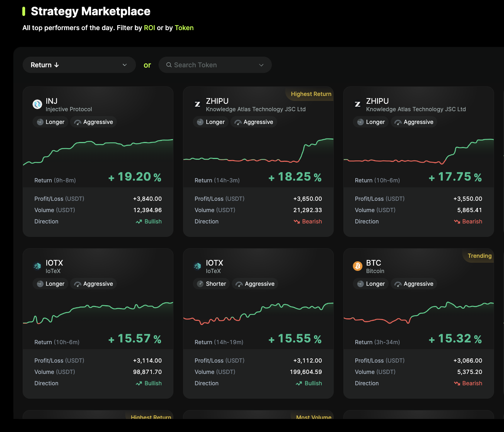Open the chart on the 18.25% ZHIPU card
504x432 pixels.
(x=258, y=150)
